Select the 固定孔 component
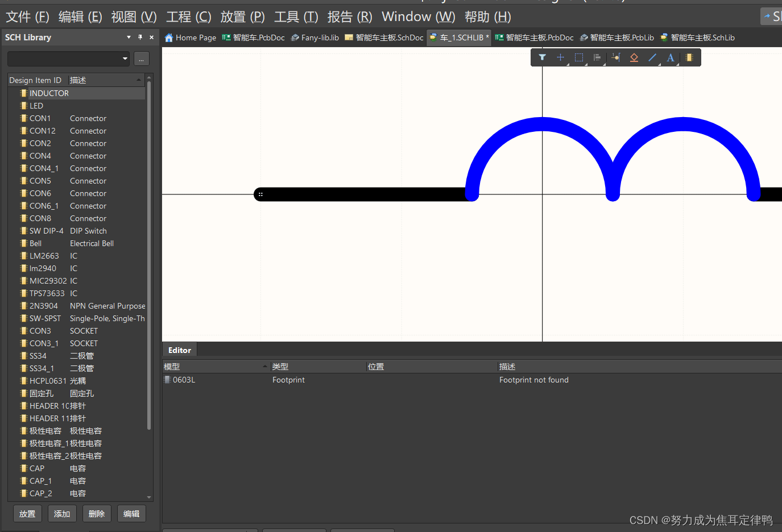 (77, 393)
